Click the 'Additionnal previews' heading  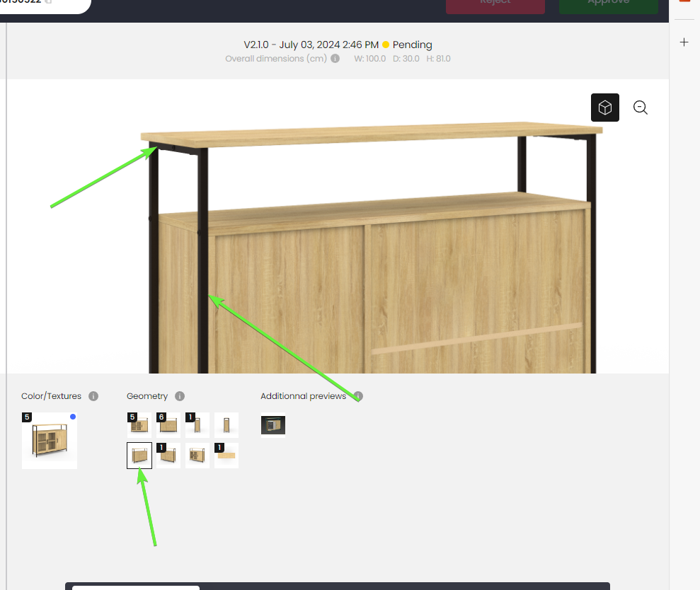point(304,396)
